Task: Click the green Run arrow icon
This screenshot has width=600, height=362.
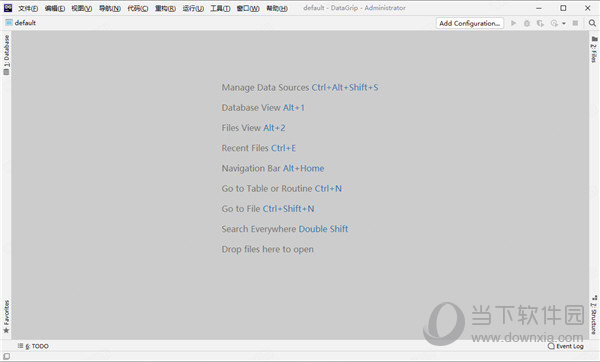Action: (514, 23)
